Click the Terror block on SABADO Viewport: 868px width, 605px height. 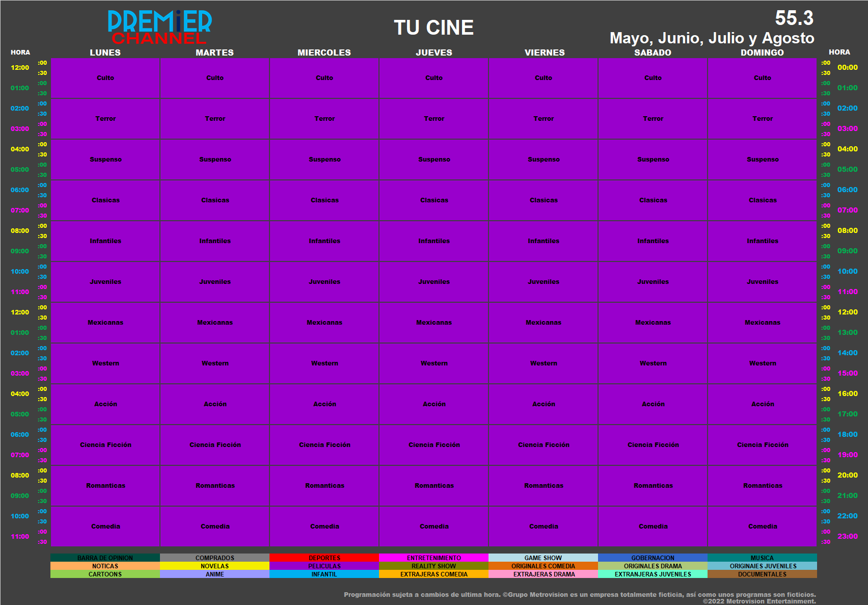653,119
